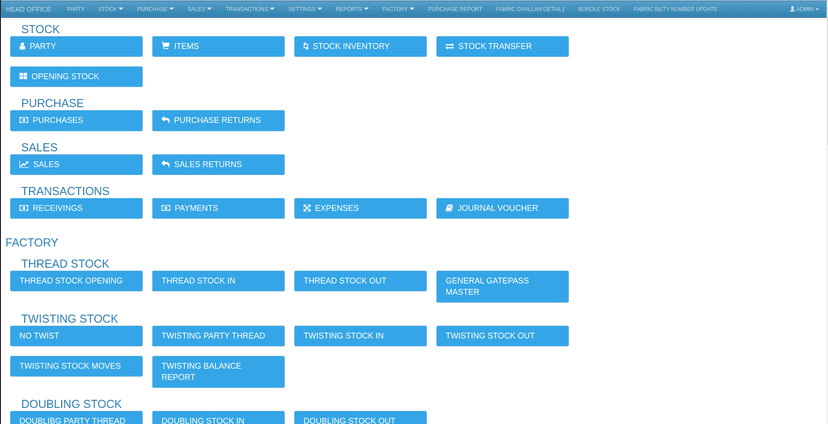Click the money icon on Receivings tile
This screenshot has width=828, height=424.
[24, 208]
